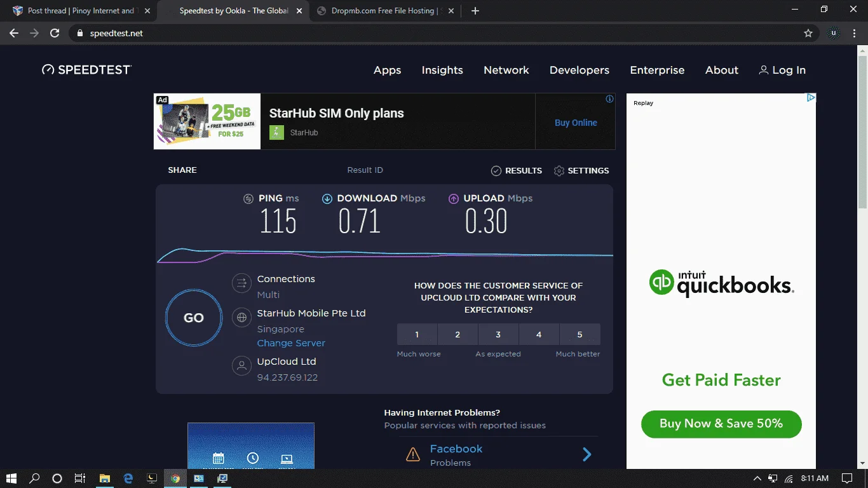Bookmark this page with the star icon
The width and height of the screenshot is (868, 488).
tap(808, 33)
